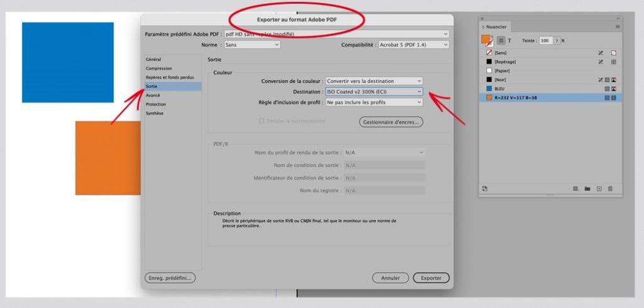Select Protection in export dialog sidebar
This screenshot has width=644, height=308.
point(173,105)
